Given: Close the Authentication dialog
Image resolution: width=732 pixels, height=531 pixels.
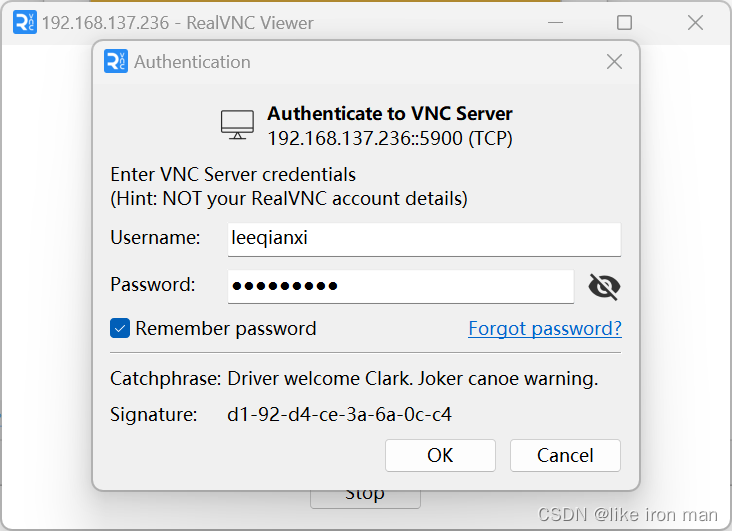Looking at the screenshot, I should (615, 62).
